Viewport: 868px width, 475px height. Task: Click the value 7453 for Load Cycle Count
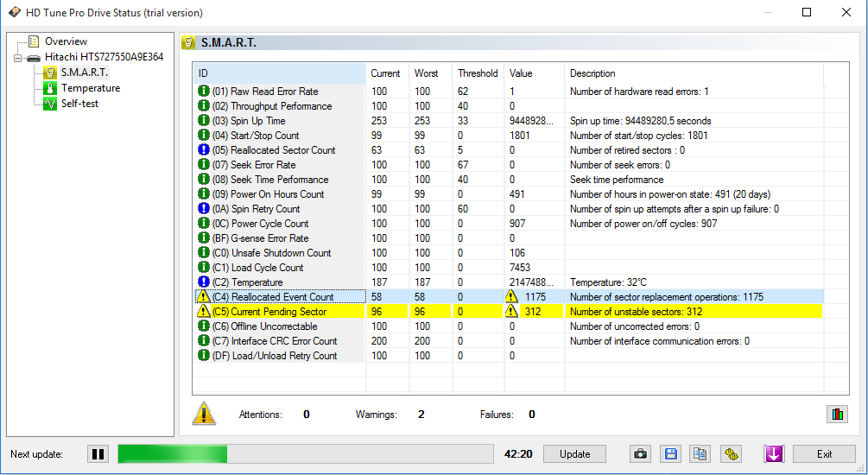[520, 268]
